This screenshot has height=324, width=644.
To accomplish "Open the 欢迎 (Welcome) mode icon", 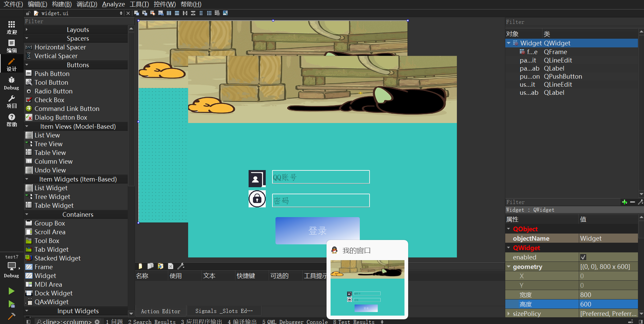I will pyautogui.click(x=11, y=28).
